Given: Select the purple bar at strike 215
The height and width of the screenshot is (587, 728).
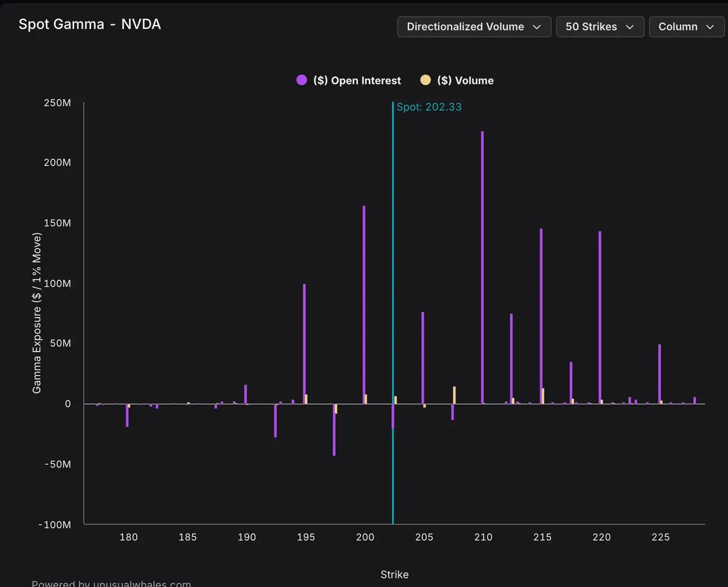Looking at the screenshot, I should pyautogui.click(x=541, y=316).
